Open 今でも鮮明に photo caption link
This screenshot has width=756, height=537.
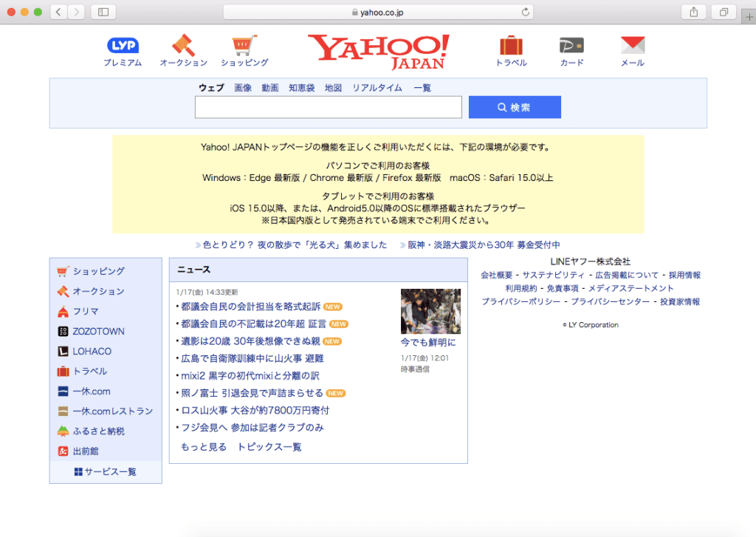point(428,342)
